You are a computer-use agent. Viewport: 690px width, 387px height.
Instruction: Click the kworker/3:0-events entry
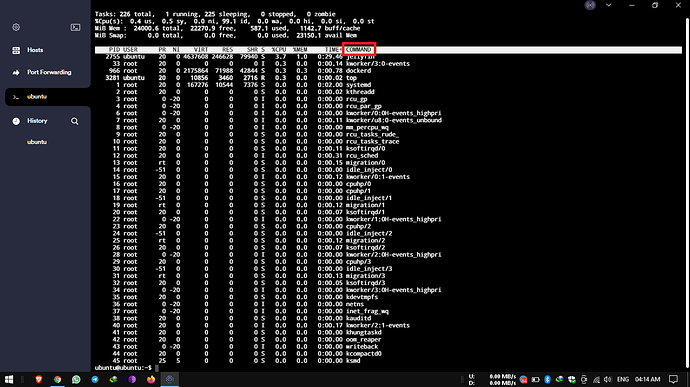[378, 64]
